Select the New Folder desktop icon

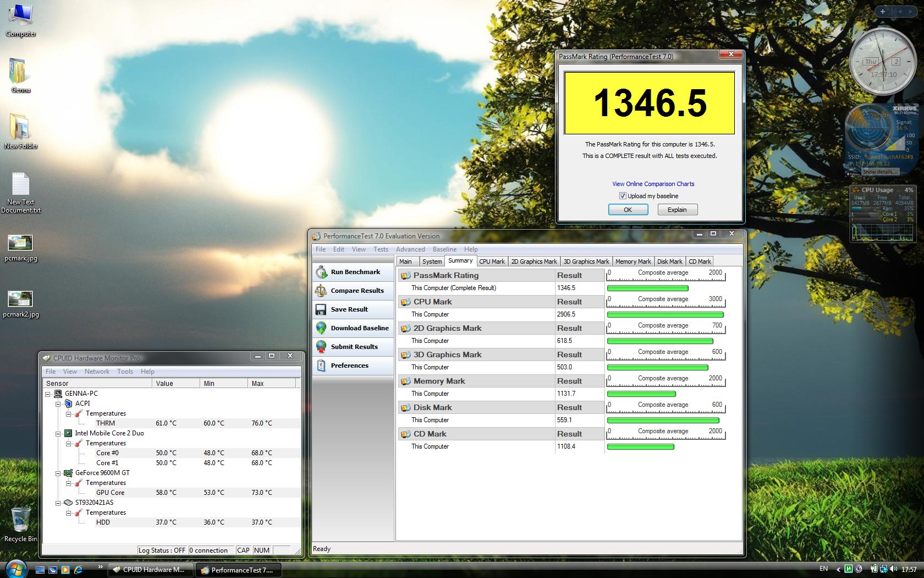pyautogui.click(x=20, y=132)
